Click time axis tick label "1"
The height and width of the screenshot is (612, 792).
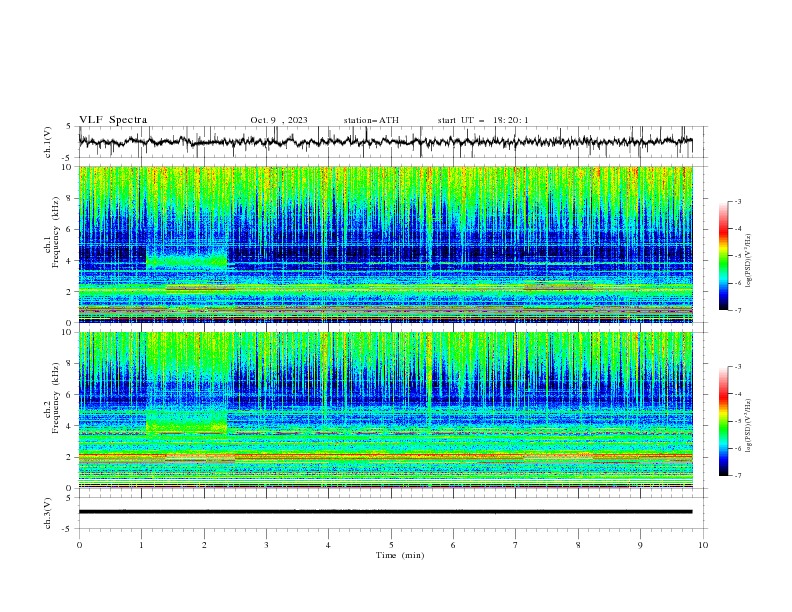142,545
